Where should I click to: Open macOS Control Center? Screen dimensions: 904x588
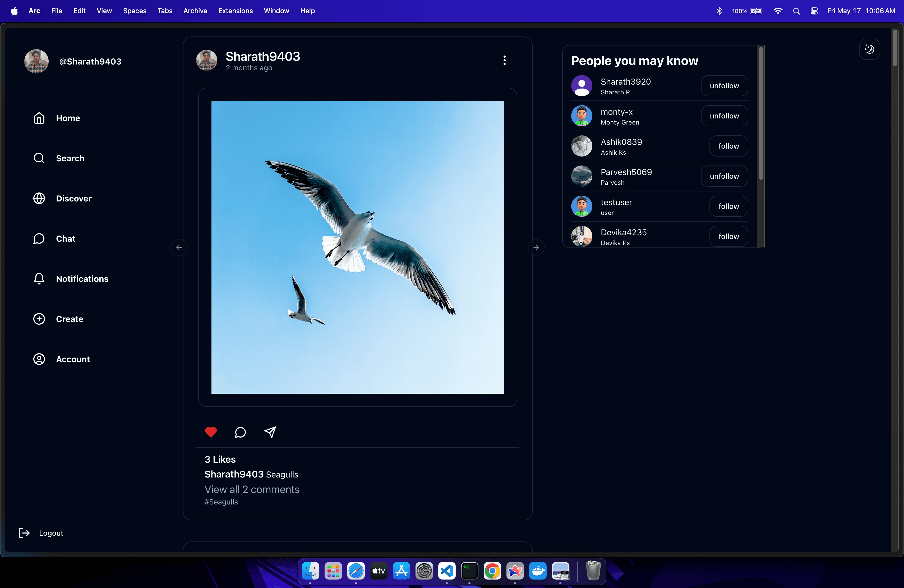814,11
